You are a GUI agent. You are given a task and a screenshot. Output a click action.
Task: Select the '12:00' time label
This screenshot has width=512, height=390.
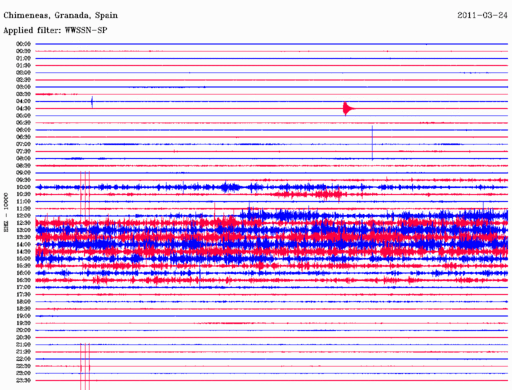(x=23, y=216)
